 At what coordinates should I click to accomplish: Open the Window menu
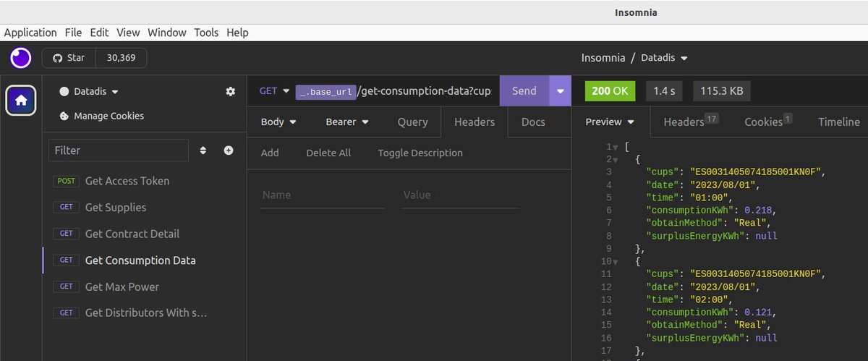[x=167, y=33]
